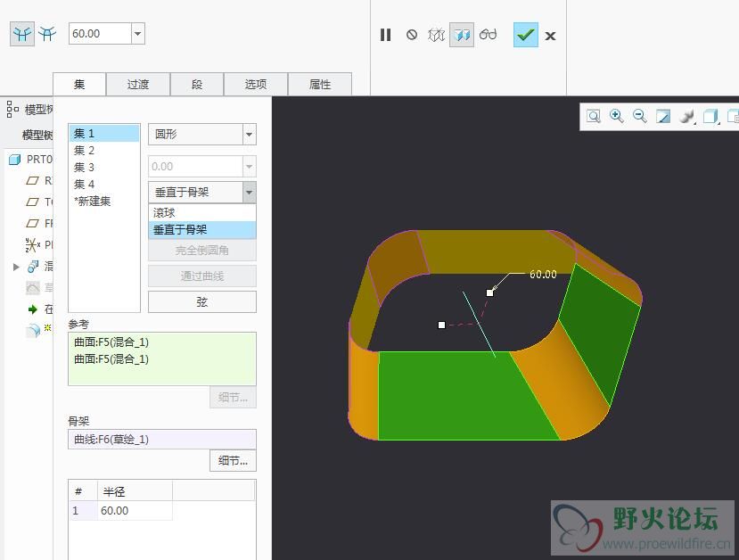Viewport: 739px width, 560px height.
Task: Open the saved orientations cube icon
Action: pos(710,117)
